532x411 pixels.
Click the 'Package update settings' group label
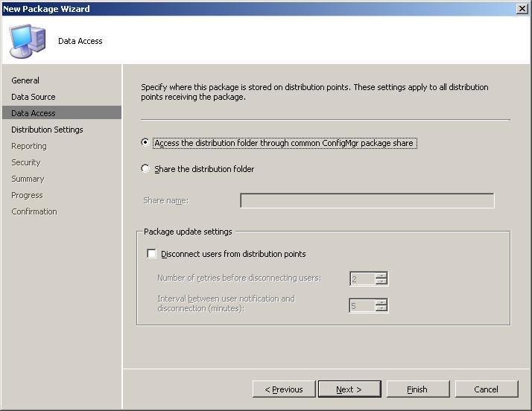pos(188,232)
